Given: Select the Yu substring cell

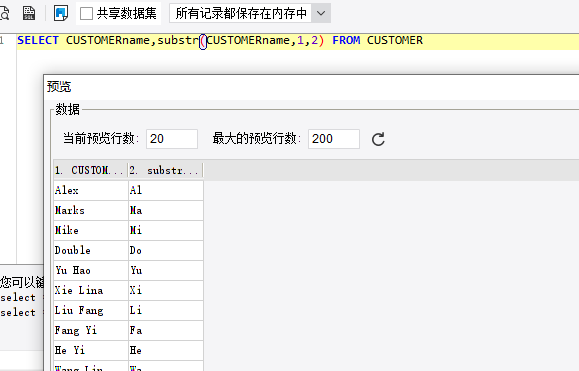Looking at the screenshot, I should coord(166,270).
